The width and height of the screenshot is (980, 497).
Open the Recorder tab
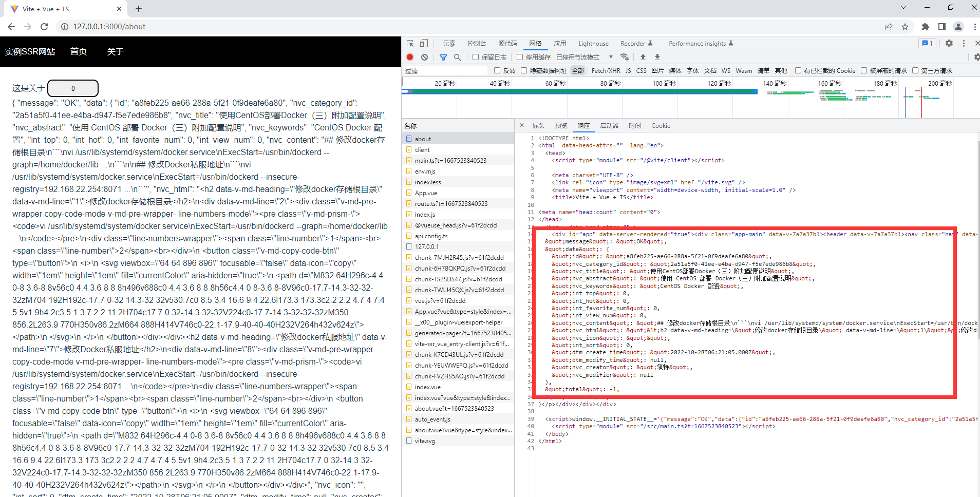click(x=636, y=44)
